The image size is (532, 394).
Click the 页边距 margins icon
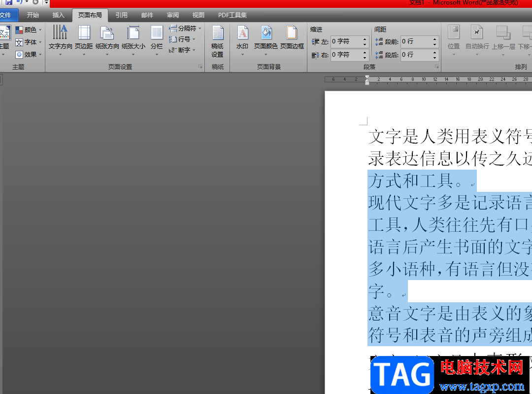[84, 37]
